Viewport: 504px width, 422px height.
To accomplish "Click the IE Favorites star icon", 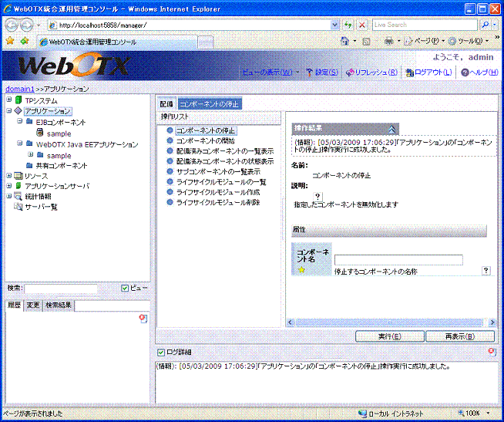I will point(10,40).
